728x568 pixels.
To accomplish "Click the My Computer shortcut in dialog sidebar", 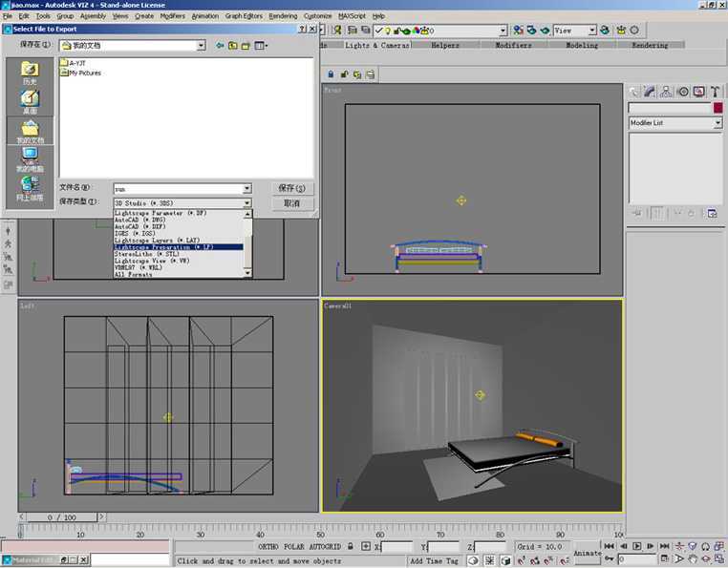I will click(x=30, y=158).
